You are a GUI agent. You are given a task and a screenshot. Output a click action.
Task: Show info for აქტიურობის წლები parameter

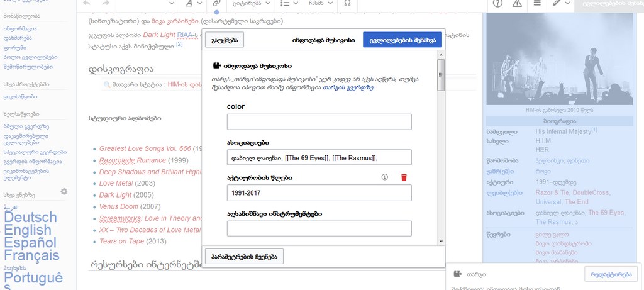coord(385,177)
